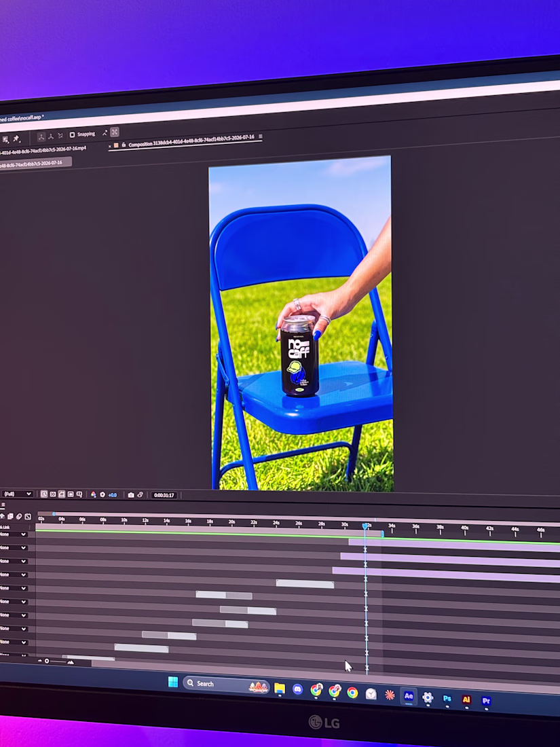The width and height of the screenshot is (560, 747).
Task: Open the orange asterisk app on taskbar
Action: point(390,695)
